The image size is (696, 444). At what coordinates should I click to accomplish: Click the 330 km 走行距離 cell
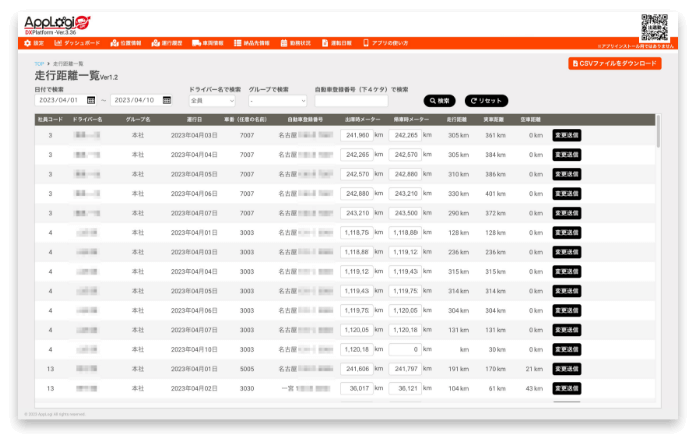[x=459, y=194]
